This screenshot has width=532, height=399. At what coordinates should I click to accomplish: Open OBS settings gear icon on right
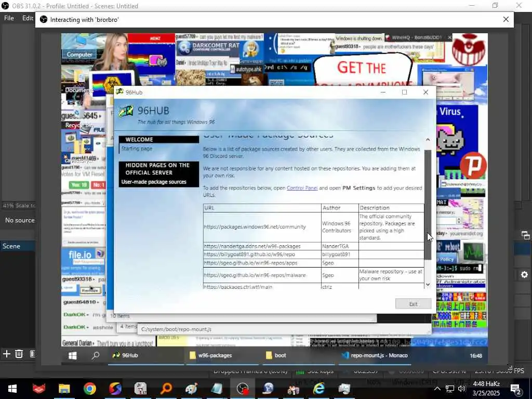[x=524, y=274]
